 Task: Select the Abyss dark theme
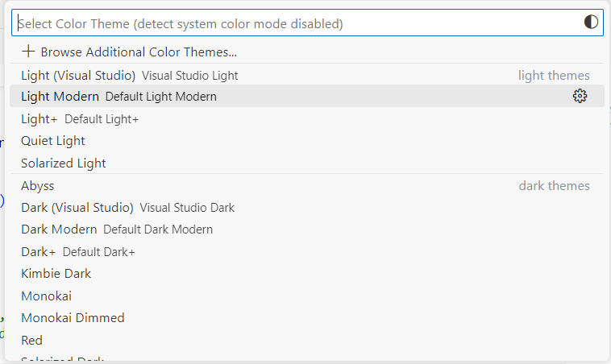click(307, 186)
